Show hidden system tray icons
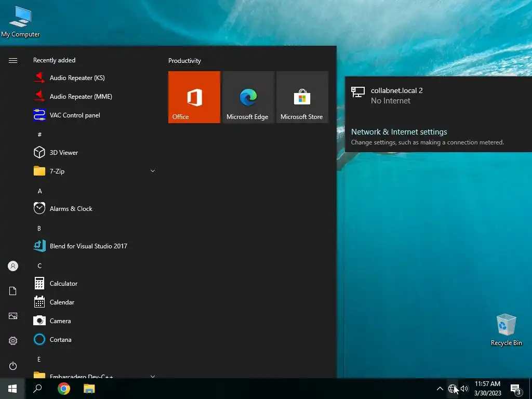The image size is (532, 399). 440,389
